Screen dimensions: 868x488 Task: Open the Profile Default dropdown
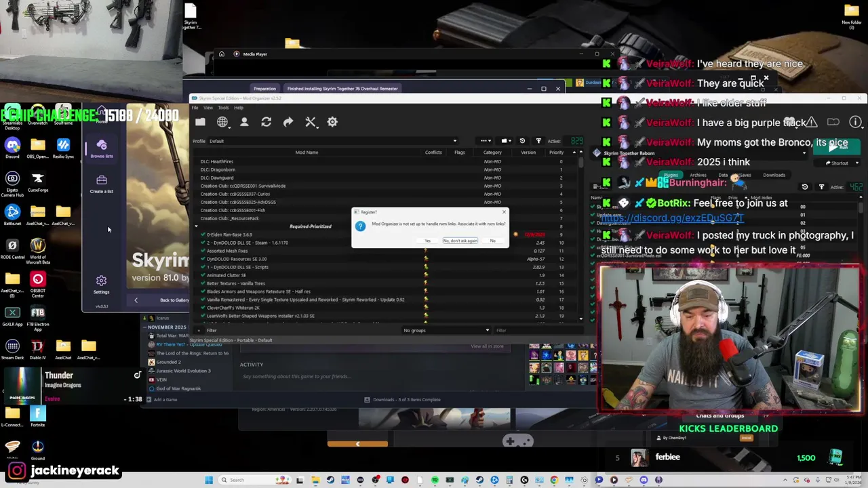332,141
